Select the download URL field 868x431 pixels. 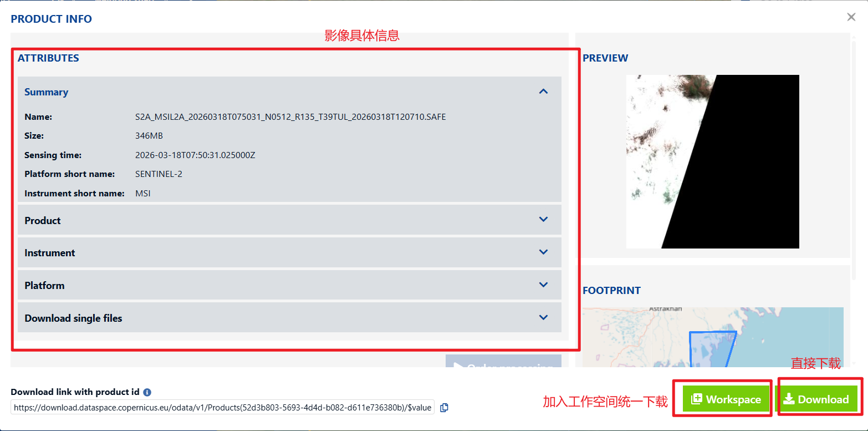[x=222, y=408]
